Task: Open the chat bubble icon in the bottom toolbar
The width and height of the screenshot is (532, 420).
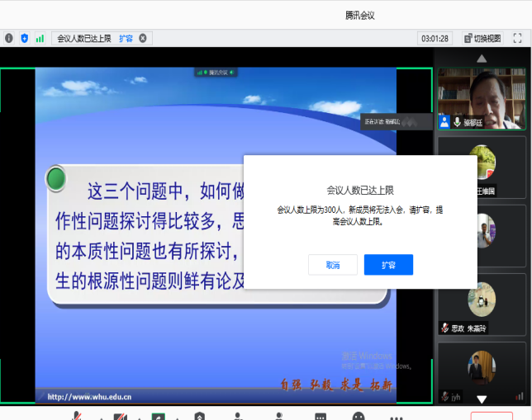Action: (x=321, y=417)
